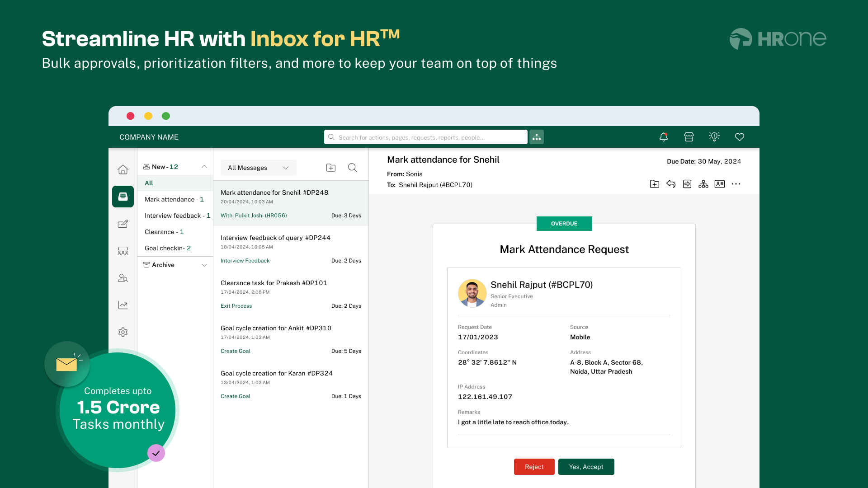Select the Goal checkin - 2 filter
This screenshot has height=488, width=868.
click(x=167, y=248)
